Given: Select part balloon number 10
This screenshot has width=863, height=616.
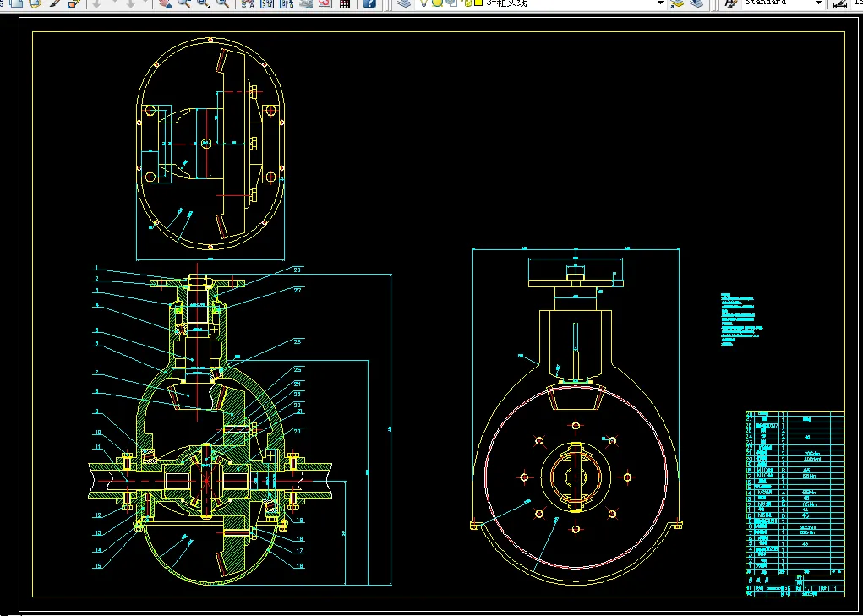Looking at the screenshot, I should point(97,432).
